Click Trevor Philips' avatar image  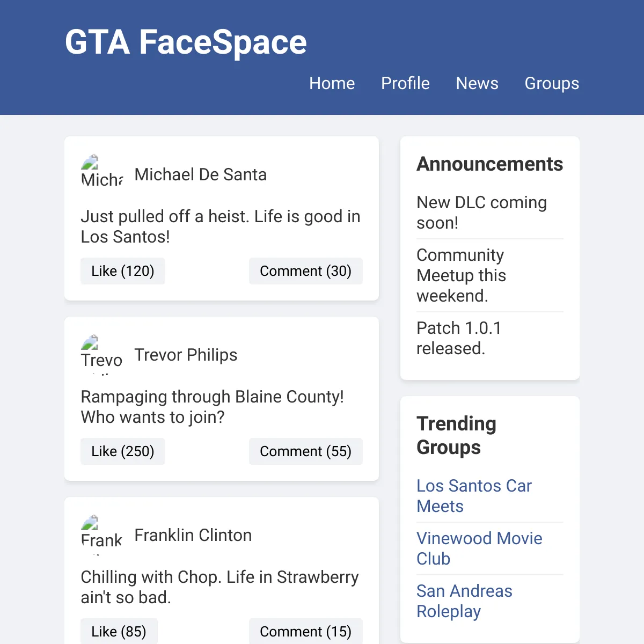pos(102,355)
